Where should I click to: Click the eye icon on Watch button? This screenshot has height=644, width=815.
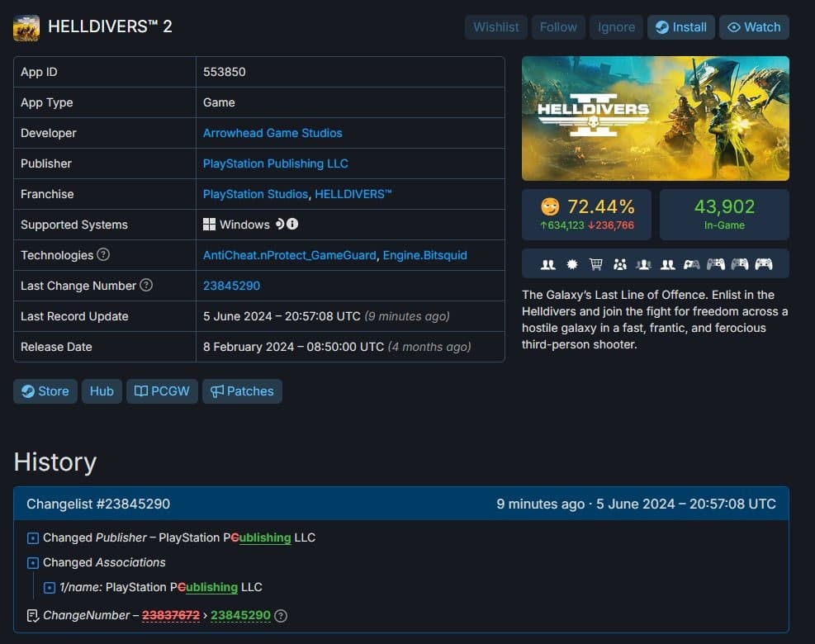pos(733,27)
